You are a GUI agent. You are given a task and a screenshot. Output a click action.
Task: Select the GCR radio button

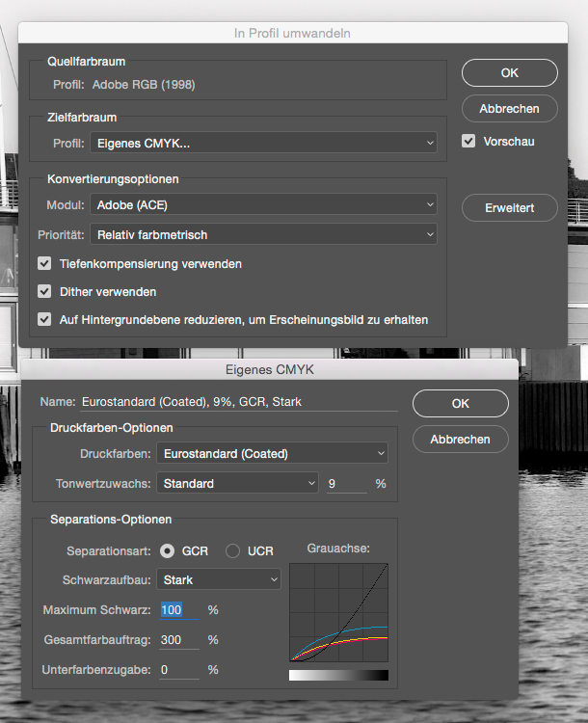pyautogui.click(x=168, y=551)
